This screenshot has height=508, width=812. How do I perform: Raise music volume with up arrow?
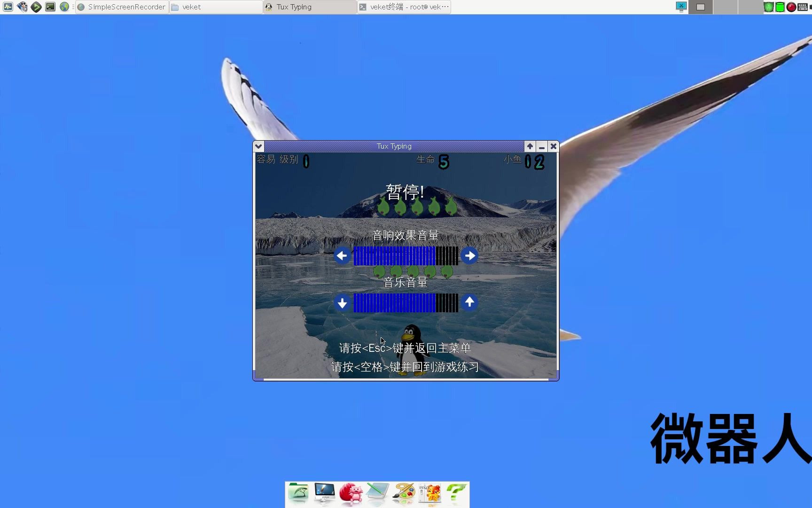(x=469, y=302)
